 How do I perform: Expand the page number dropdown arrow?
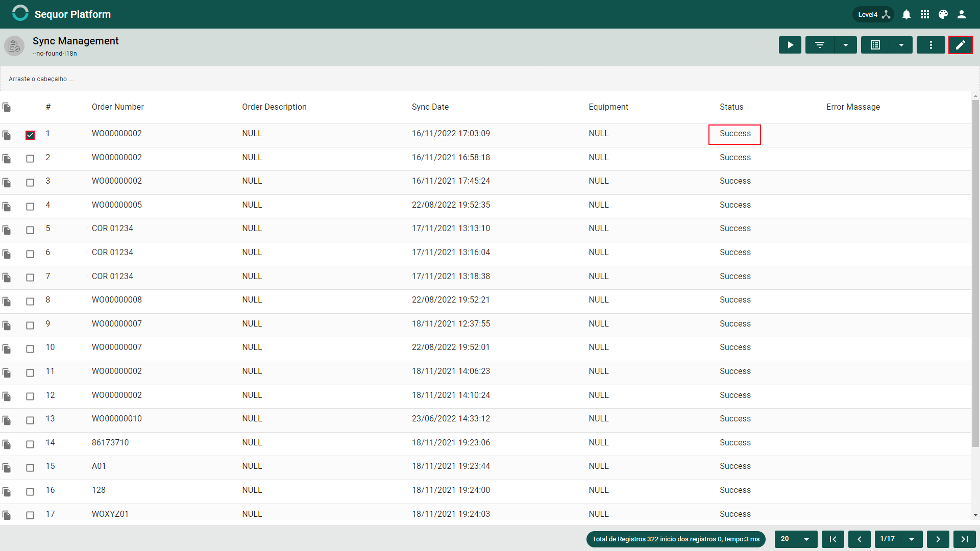[x=912, y=539]
